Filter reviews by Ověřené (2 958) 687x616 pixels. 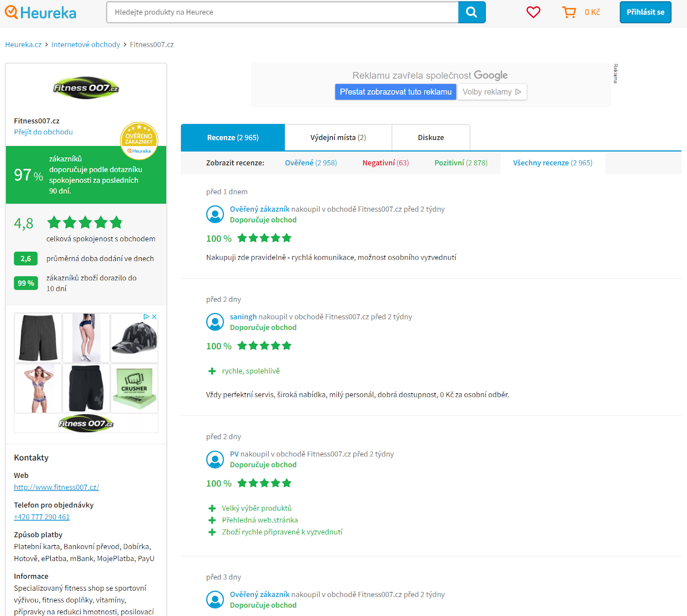click(x=311, y=163)
